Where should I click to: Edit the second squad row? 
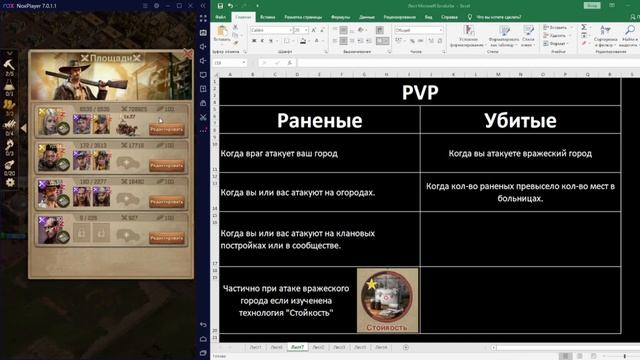click(167, 165)
